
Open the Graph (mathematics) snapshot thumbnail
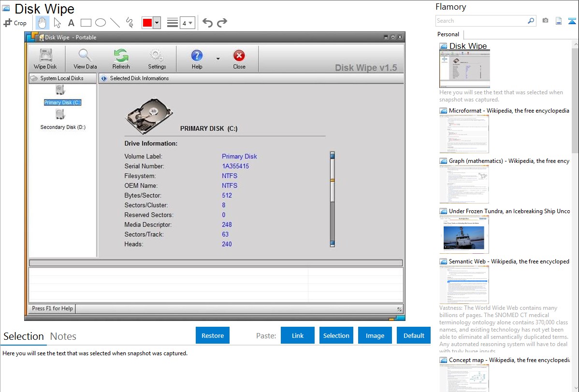(x=464, y=184)
